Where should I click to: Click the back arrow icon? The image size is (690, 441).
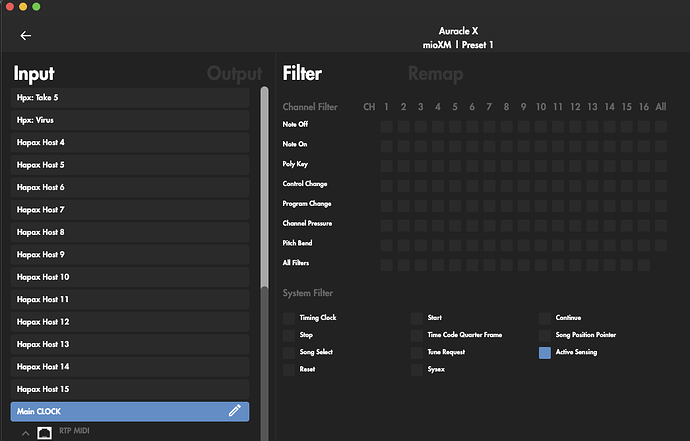tap(26, 35)
